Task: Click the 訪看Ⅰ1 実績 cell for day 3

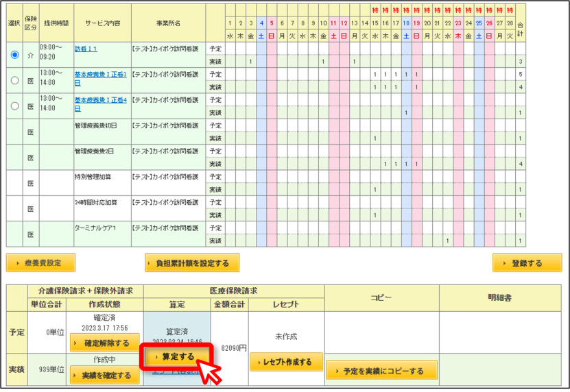Action: tap(251, 62)
